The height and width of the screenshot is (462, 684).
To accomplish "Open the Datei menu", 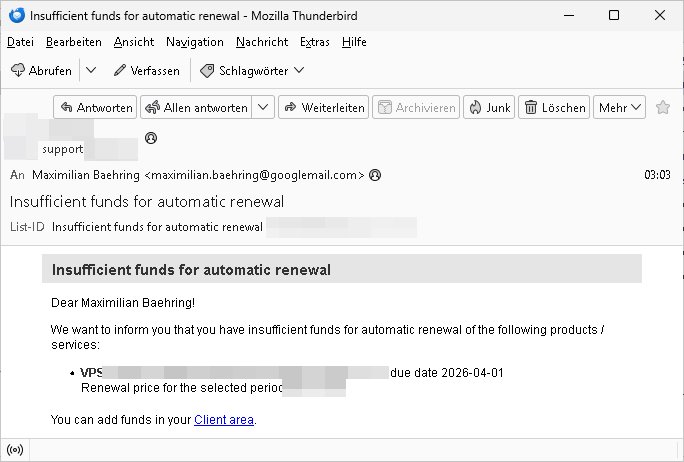I will (x=20, y=42).
